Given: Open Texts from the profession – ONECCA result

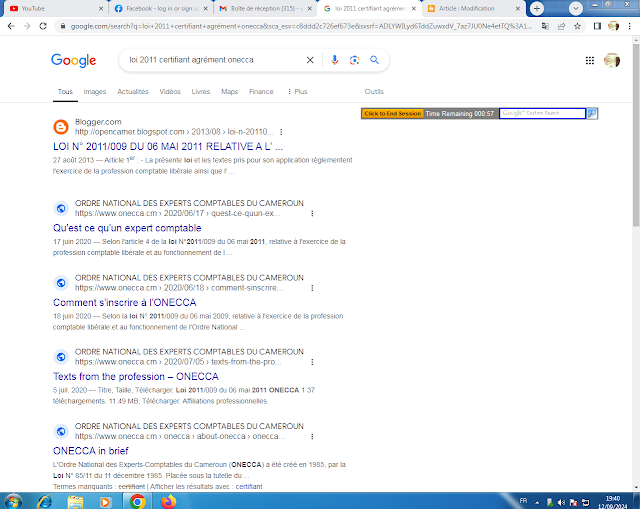Looking at the screenshot, I should coord(136,376).
